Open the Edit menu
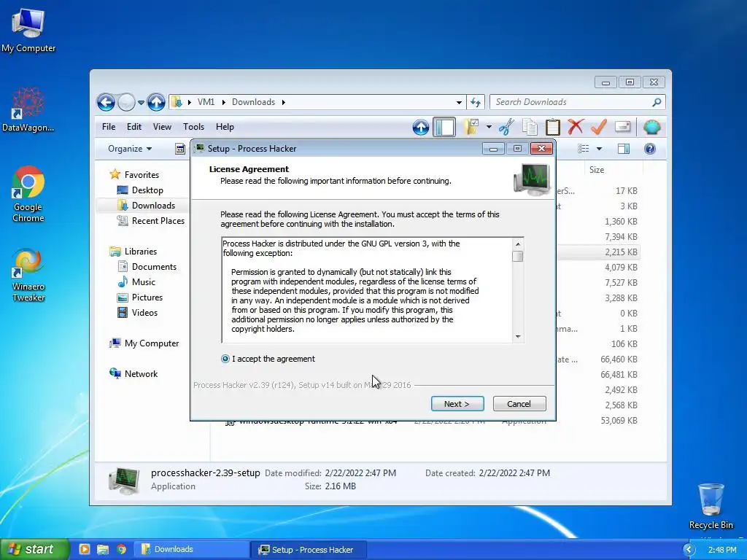 [134, 127]
